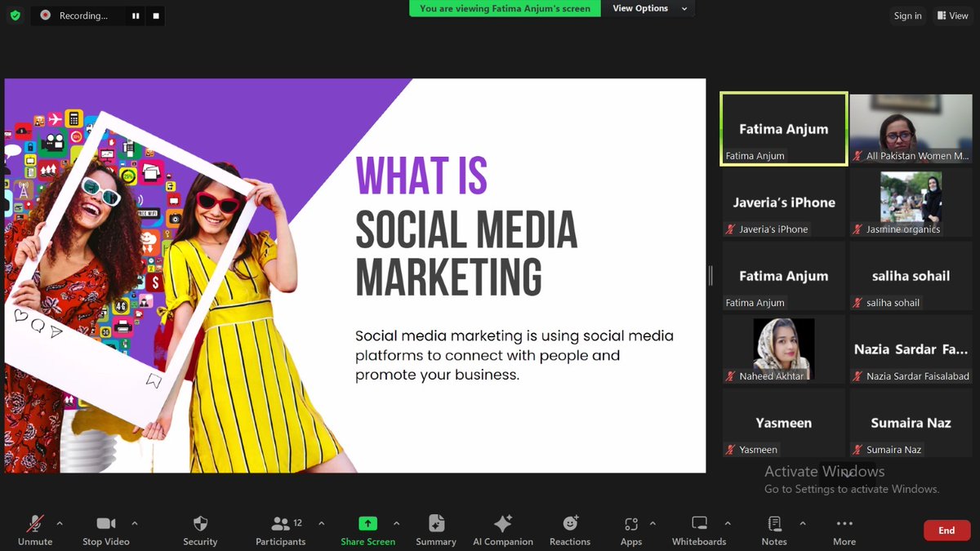Click the Sign in button
This screenshot has height=551, width=980.
907,16
